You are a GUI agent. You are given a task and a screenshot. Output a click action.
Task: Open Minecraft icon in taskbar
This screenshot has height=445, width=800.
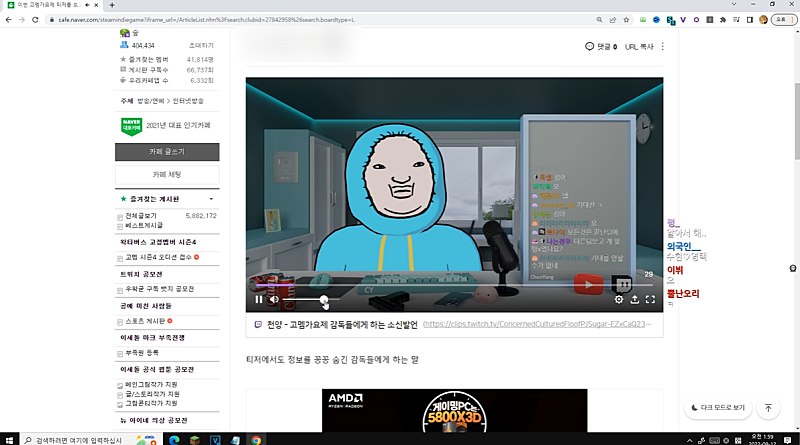[x=194, y=439]
